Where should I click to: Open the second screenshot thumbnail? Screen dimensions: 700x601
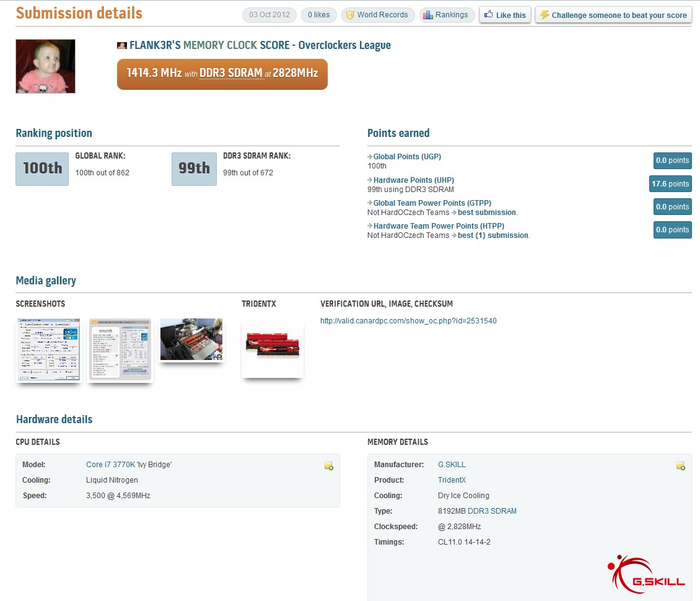tap(120, 349)
